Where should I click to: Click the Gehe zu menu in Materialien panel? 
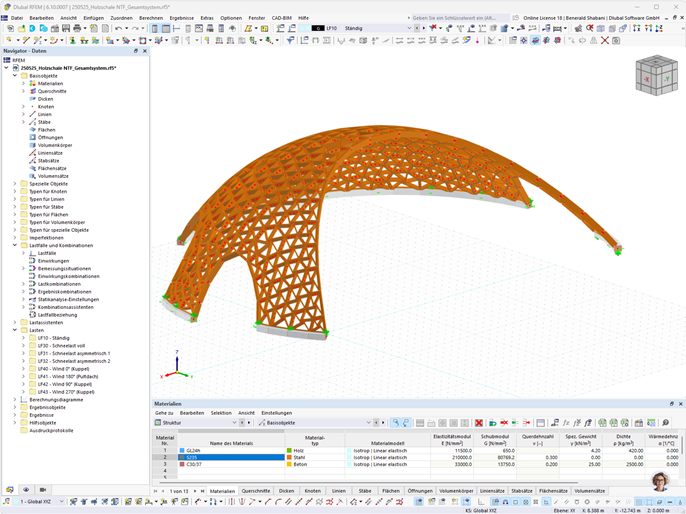(164, 413)
